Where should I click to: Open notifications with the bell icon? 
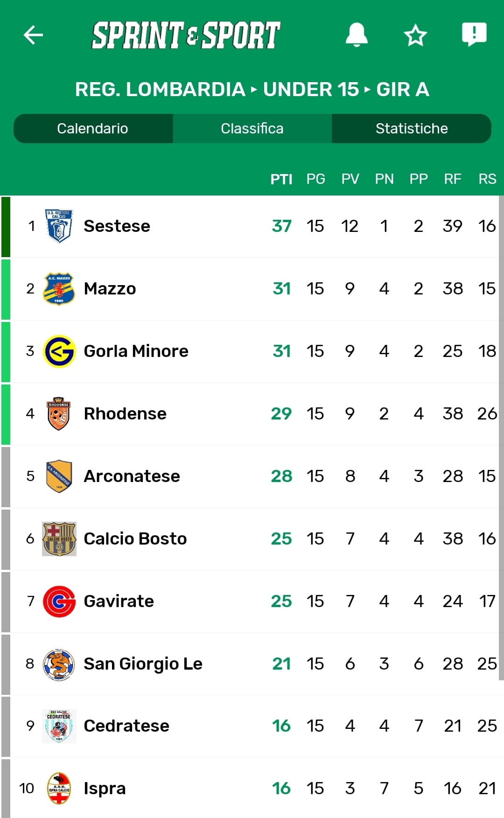[357, 35]
